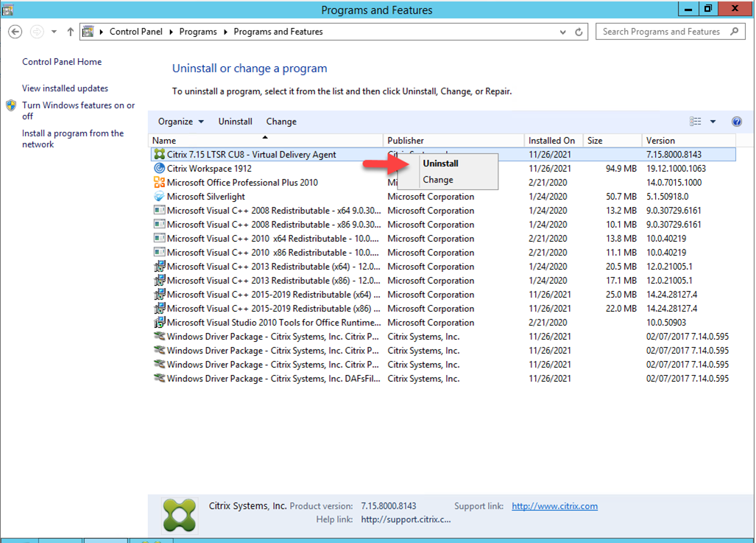The height and width of the screenshot is (543, 756).
Task: Sort by the Version column header
Action: pos(689,141)
